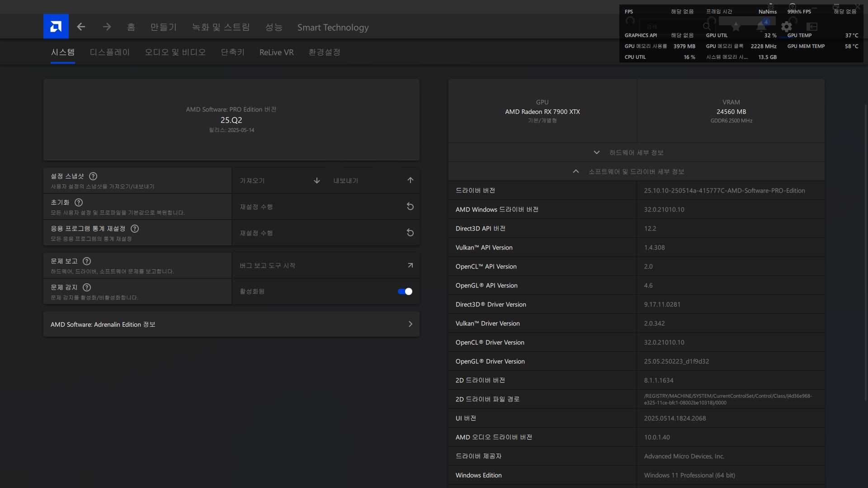Screen dimensions: 868x488
Task: Click the import down-arrow icon next to 가져오기
Action: (x=317, y=181)
